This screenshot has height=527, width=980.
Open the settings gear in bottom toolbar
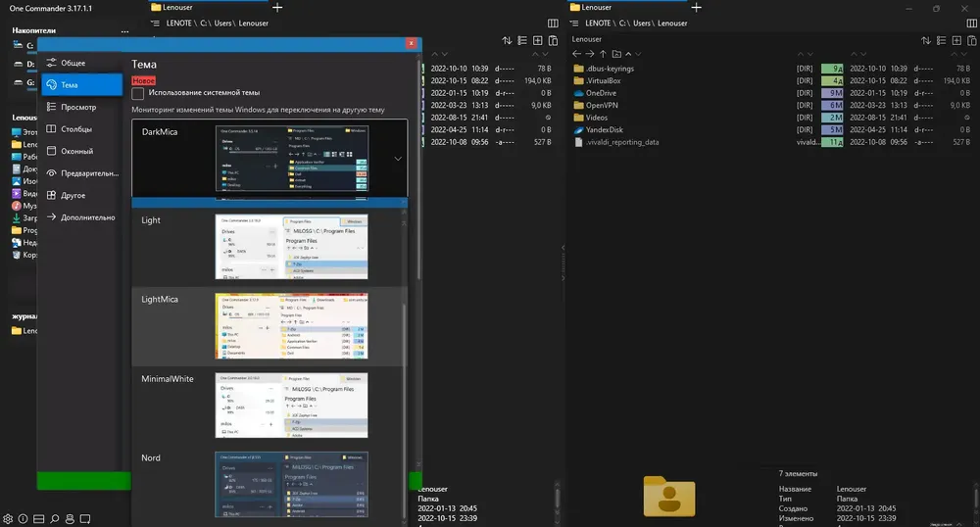[x=8, y=519]
